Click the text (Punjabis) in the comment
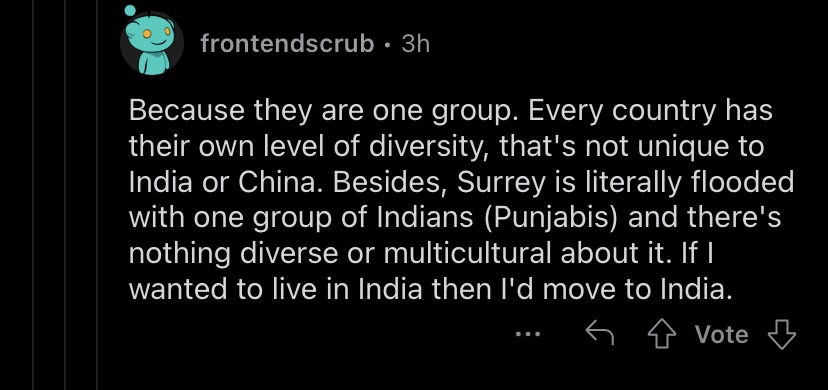This screenshot has height=390, width=828. (548, 219)
